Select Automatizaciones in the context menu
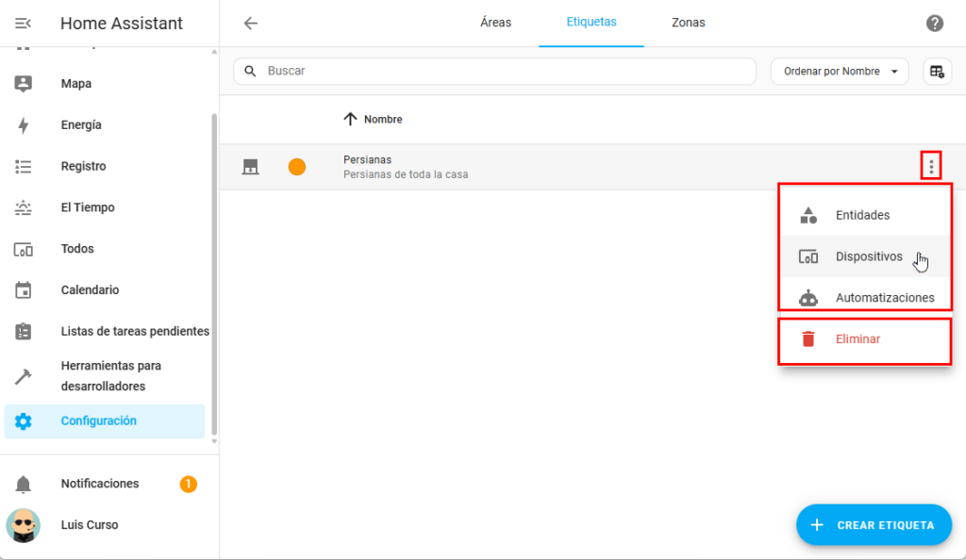The height and width of the screenshot is (560, 966). click(x=884, y=298)
